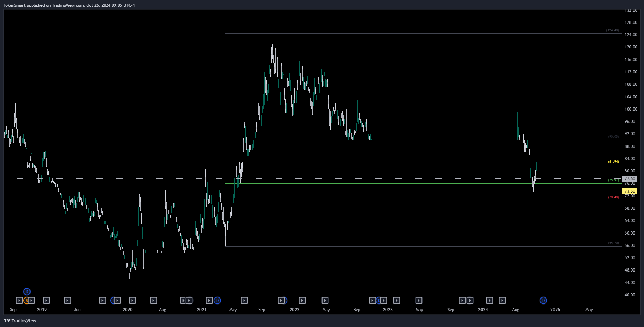644x327 pixels.
Task: Click the (55.70) level label
Action: tap(613, 243)
